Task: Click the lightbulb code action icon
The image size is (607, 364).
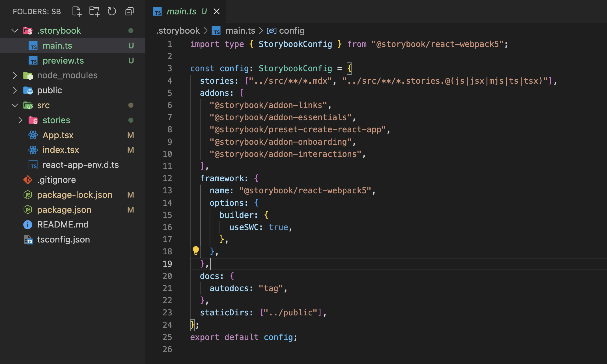Action: click(195, 250)
